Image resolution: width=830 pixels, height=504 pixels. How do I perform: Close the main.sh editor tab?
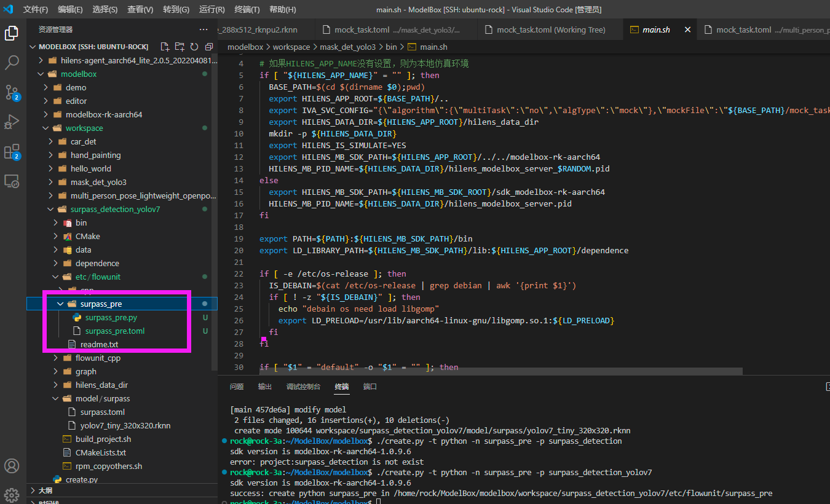[x=687, y=30]
